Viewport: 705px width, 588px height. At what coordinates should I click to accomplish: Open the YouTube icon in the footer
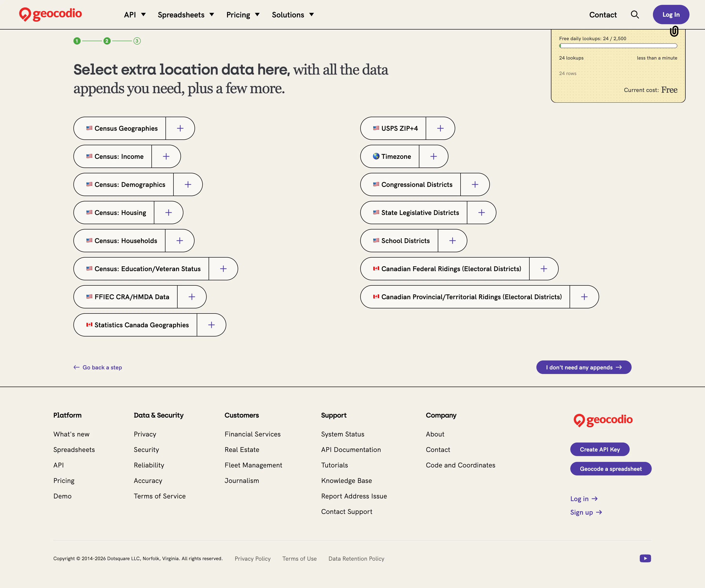click(x=645, y=558)
